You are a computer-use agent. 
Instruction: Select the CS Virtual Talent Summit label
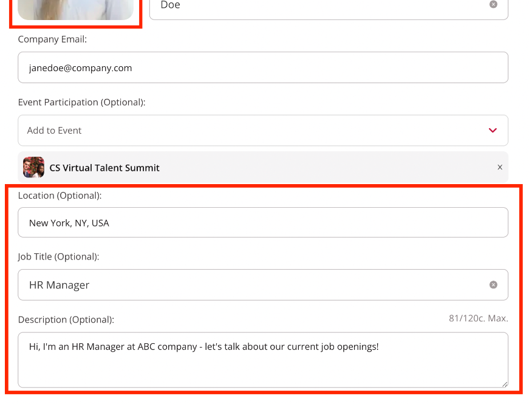[x=104, y=168]
